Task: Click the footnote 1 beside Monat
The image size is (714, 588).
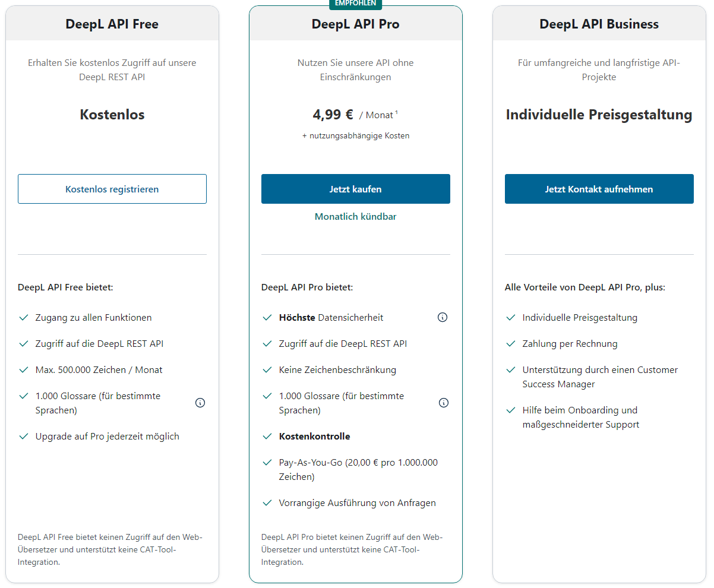Action: [396, 110]
